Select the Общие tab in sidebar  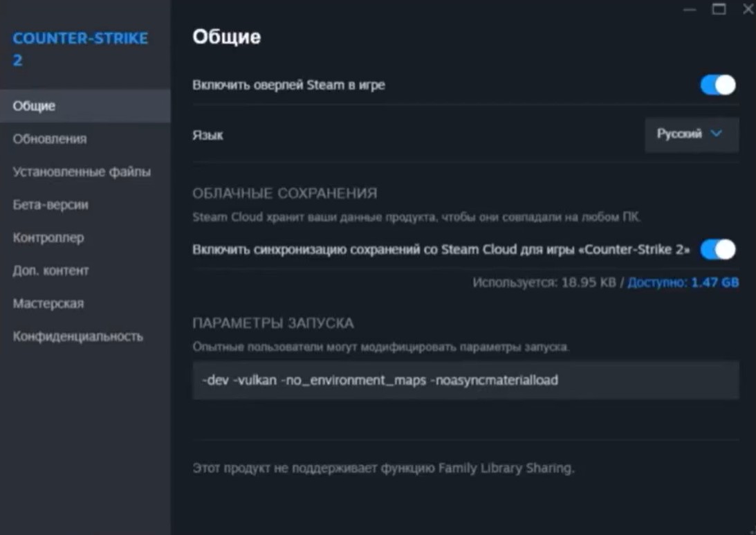[x=35, y=106]
